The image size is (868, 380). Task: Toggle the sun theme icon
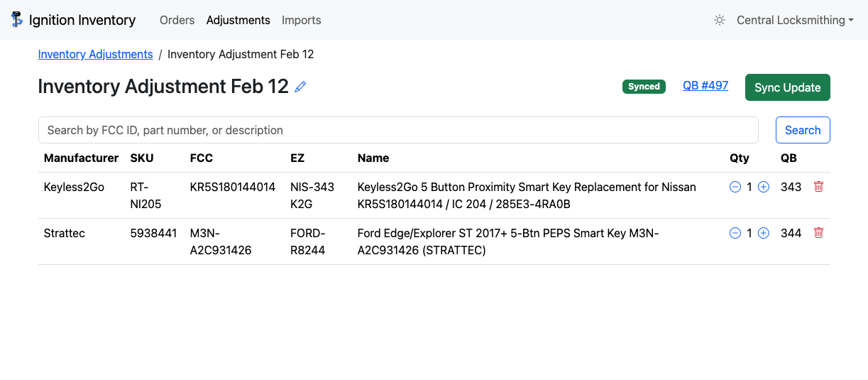point(720,20)
